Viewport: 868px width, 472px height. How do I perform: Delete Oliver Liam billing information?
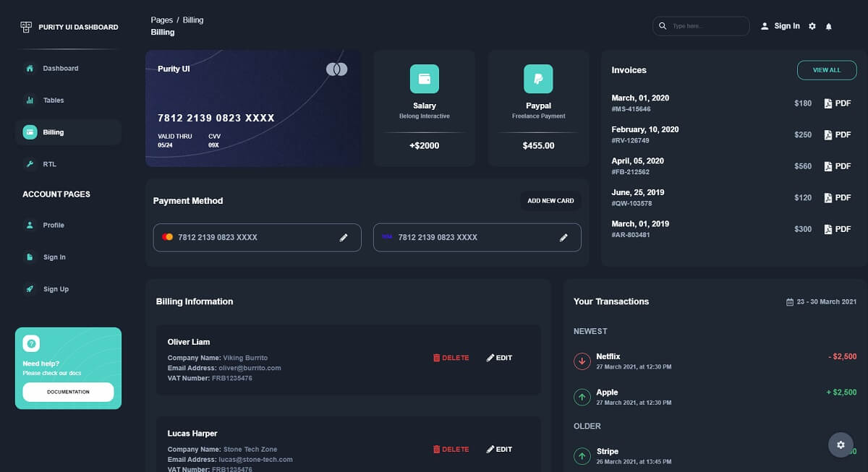coord(451,358)
